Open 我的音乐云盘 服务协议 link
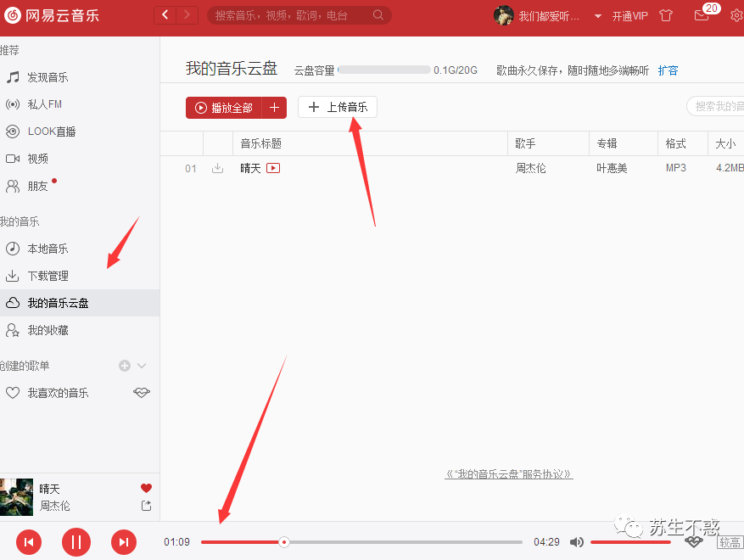 tap(509, 473)
